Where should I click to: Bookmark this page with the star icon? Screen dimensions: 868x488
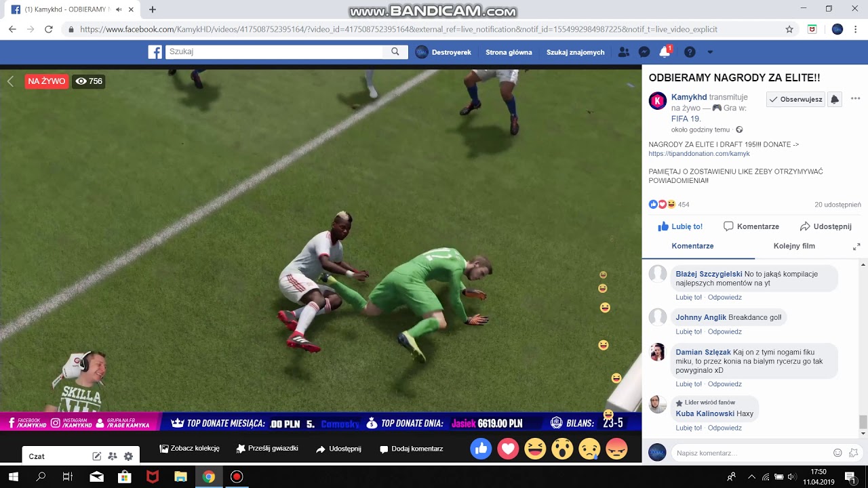click(x=789, y=29)
